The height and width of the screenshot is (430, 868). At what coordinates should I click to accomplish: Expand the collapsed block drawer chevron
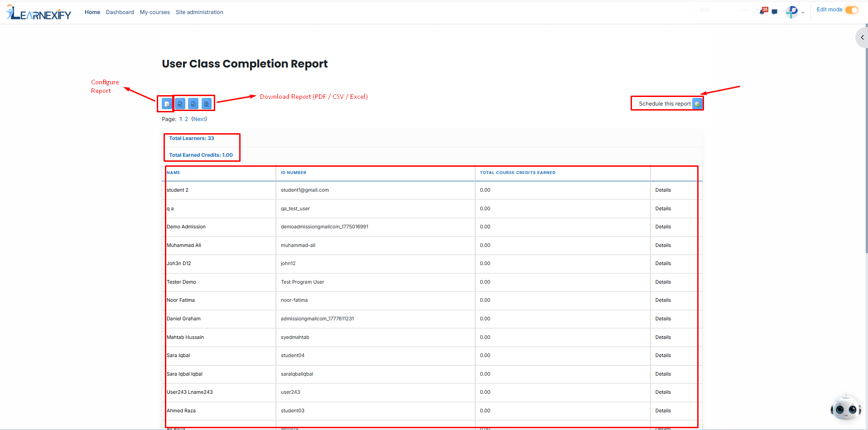[x=862, y=38]
